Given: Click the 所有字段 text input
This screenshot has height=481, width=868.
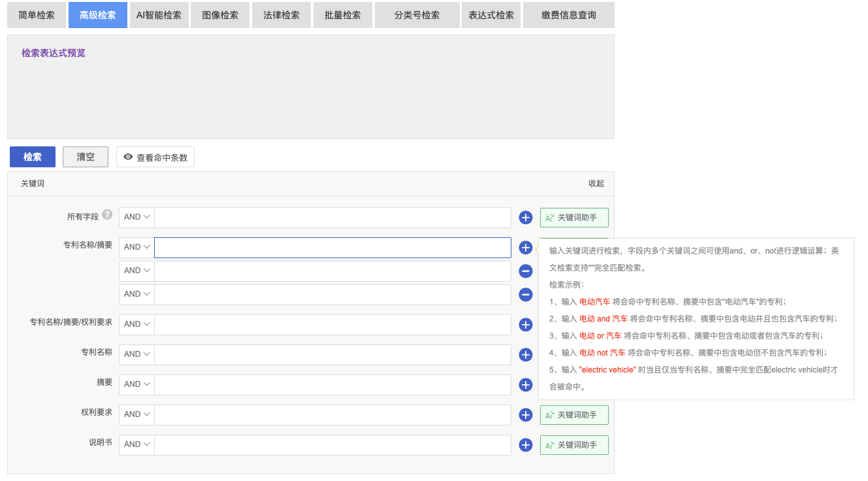Looking at the screenshot, I should tap(332, 218).
